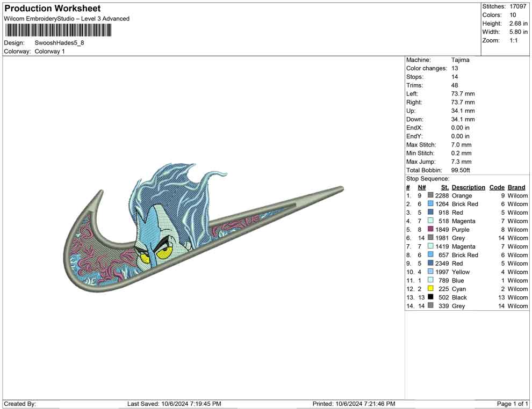Select the Printed timestamp in footer
This screenshot has height=409, width=532.
[x=354, y=404]
